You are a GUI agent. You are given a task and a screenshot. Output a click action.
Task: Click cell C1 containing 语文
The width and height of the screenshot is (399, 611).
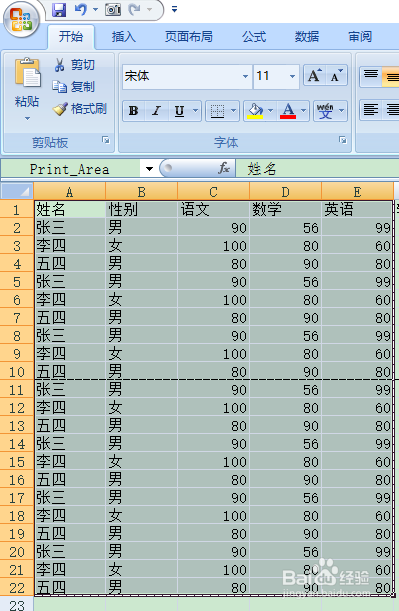click(x=214, y=210)
